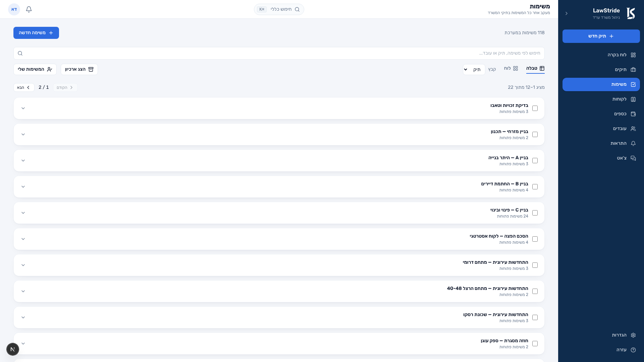The height and width of the screenshot is (362, 644).
Task: Click the briefcase icon for תיקים
Action: pos(633,70)
